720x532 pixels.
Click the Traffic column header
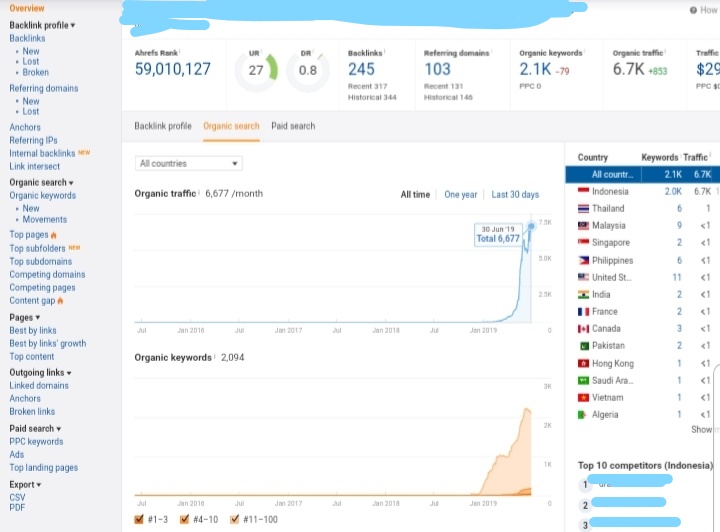pyautogui.click(x=695, y=157)
